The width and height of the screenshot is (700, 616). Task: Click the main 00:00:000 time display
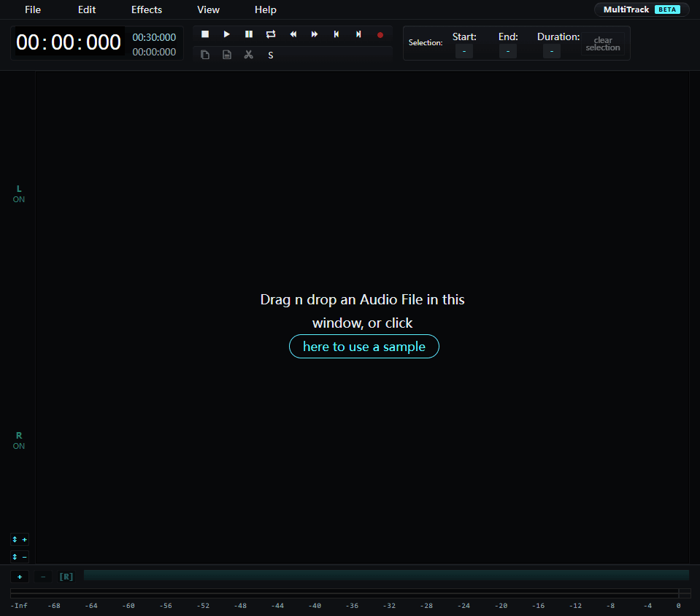click(x=69, y=42)
